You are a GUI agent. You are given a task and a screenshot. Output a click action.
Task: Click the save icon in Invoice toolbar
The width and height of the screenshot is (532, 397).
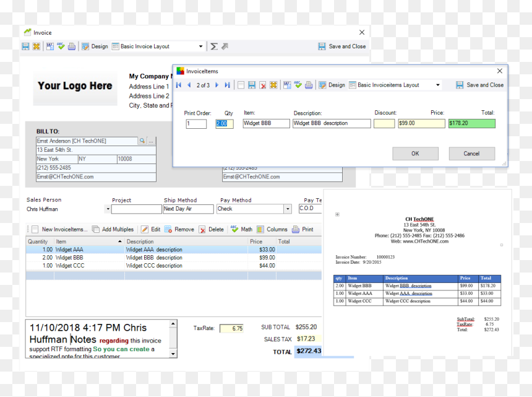[25, 46]
